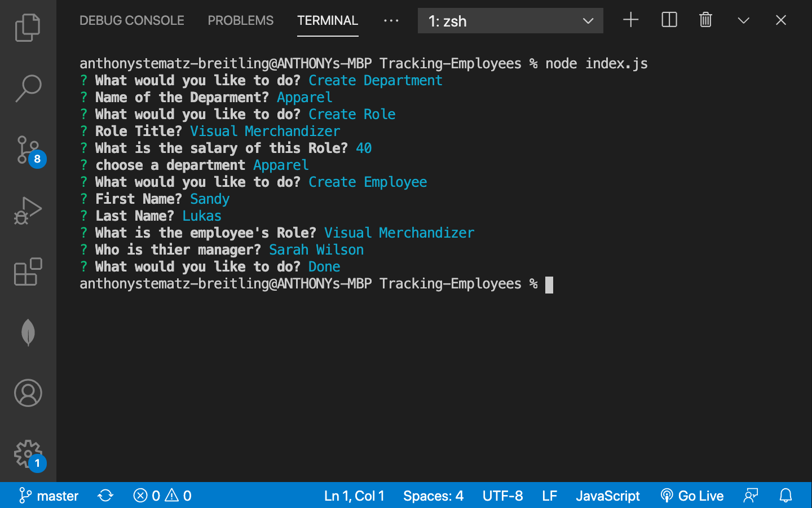812x508 pixels.
Task: Click the manager name 'Sarah Wilson'
Action: [x=316, y=249]
